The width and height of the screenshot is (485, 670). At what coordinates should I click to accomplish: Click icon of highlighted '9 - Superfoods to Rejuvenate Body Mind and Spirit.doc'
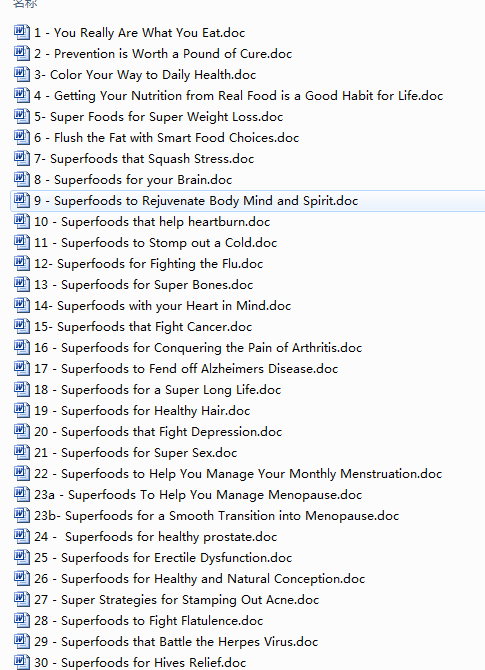point(22,200)
